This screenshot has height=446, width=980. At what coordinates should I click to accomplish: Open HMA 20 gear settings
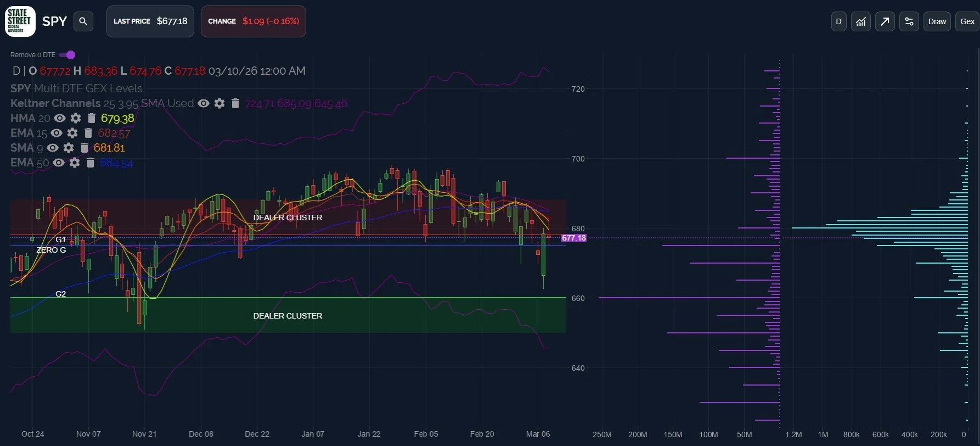point(76,118)
